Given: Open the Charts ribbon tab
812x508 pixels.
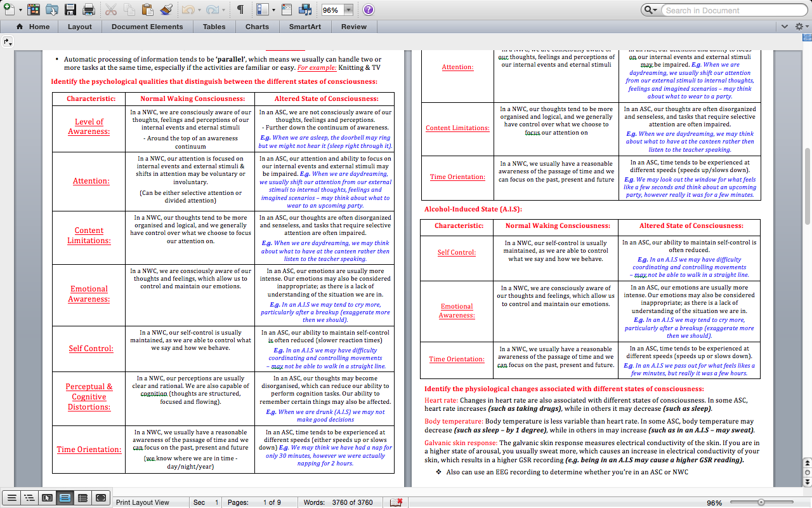Looking at the screenshot, I should pyautogui.click(x=257, y=27).
